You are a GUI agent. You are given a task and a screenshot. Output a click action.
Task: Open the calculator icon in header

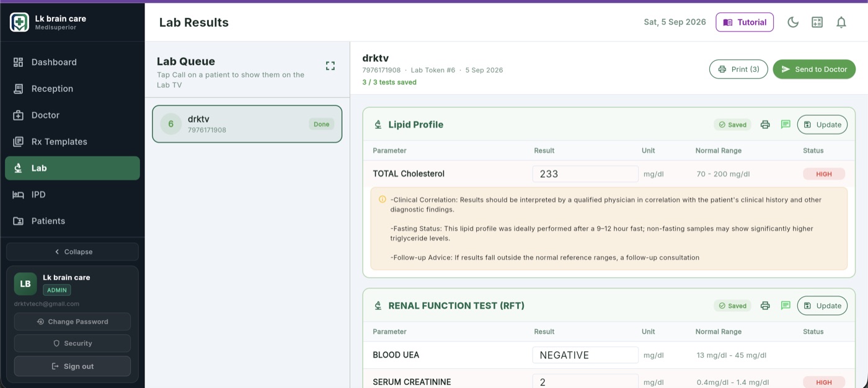817,22
